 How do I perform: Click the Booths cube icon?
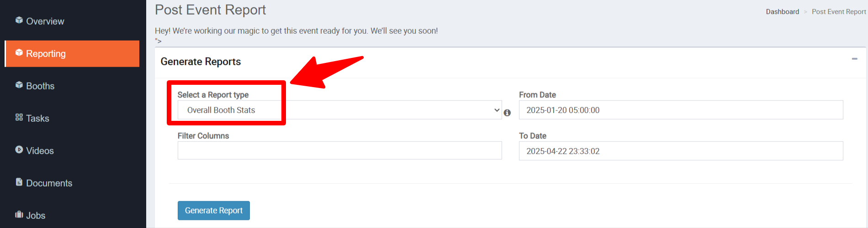(19, 85)
